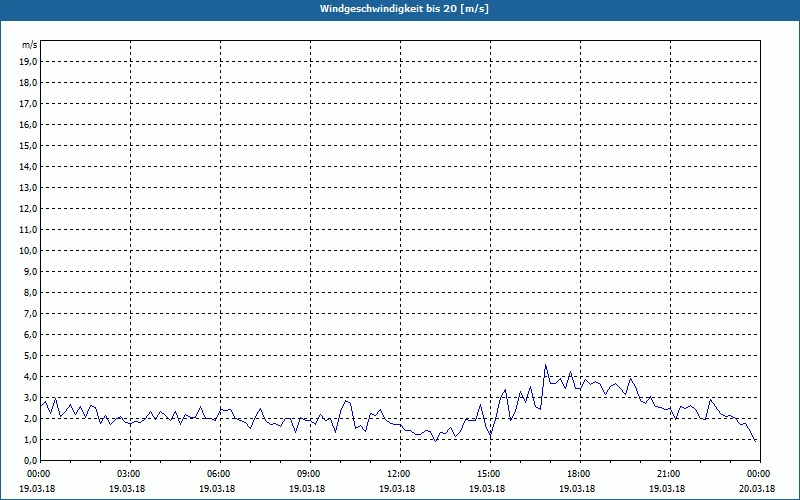
Task: Pick the '19.03.18' date under 18:00
Action: [578, 488]
